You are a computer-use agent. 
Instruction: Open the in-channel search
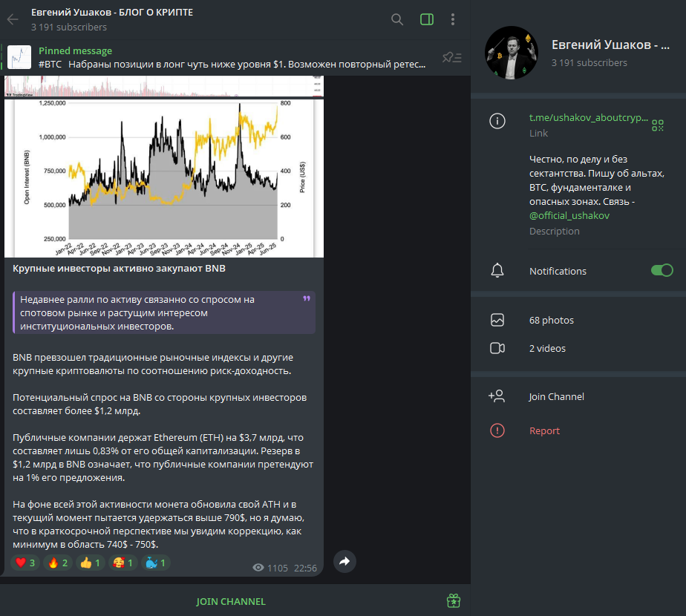pyautogui.click(x=397, y=19)
